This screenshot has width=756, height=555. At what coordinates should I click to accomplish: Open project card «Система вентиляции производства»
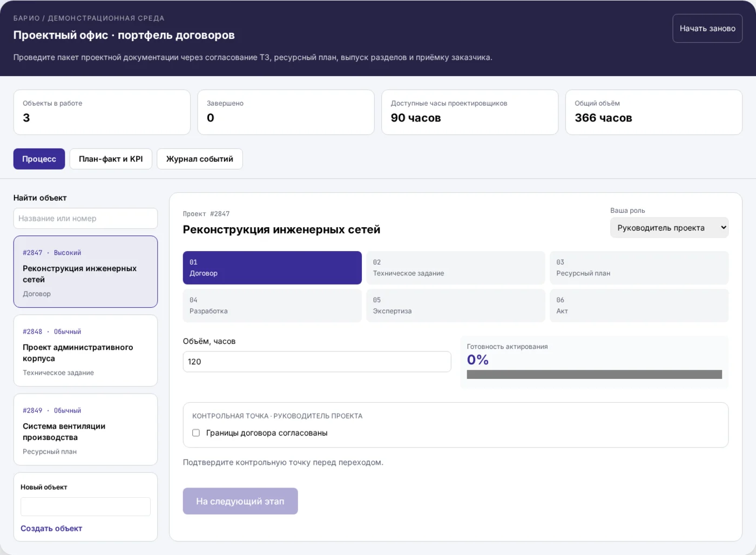tap(85, 429)
